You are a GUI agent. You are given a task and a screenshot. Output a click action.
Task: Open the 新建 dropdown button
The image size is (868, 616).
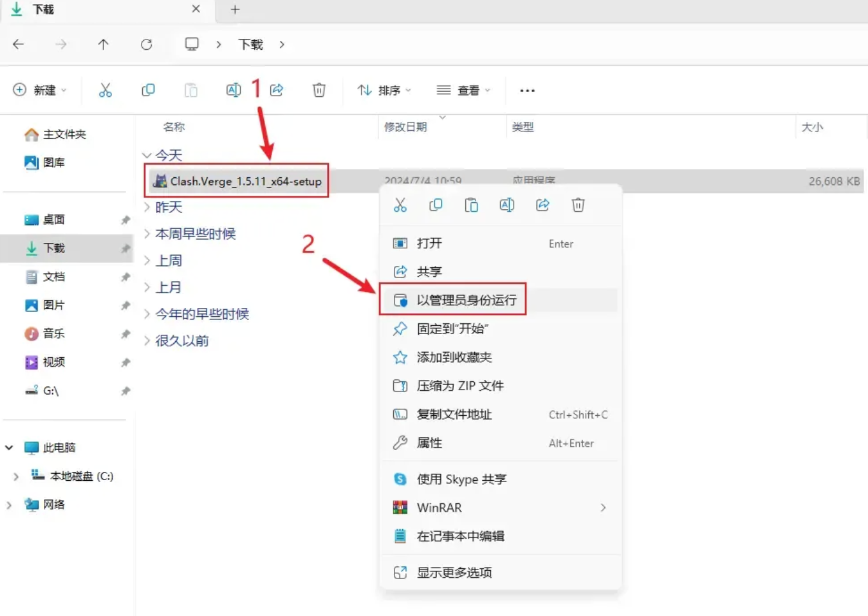(x=40, y=90)
